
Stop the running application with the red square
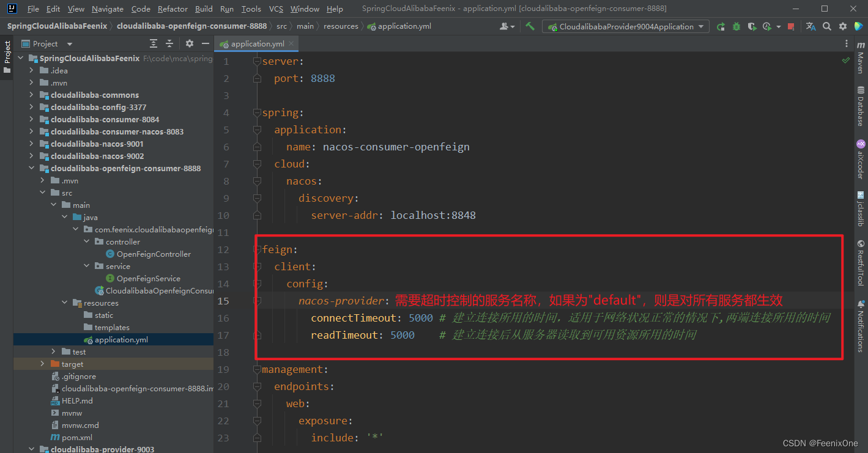pos(791,26)
